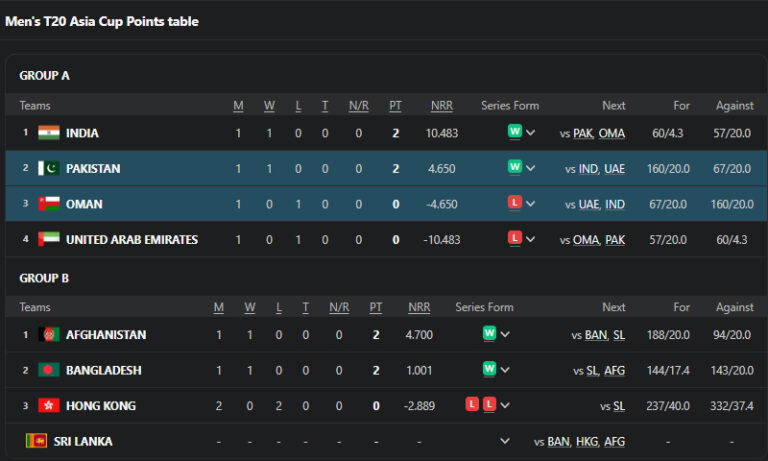This screenshot has height=461, width=768.
Task: Click the Sri Lanka flag icon
Action: click(x=36, y=441)
